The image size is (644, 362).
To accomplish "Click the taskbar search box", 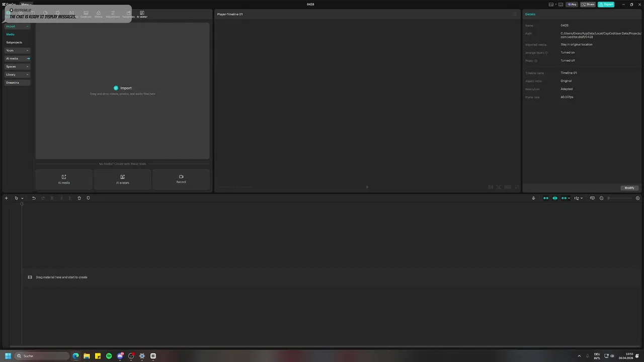I will click(42, 356).
